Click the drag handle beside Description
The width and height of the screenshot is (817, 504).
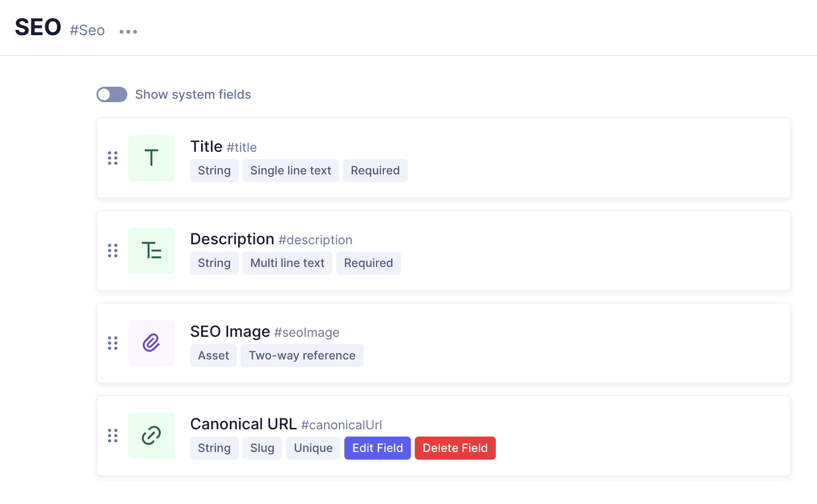pos(113,251)
